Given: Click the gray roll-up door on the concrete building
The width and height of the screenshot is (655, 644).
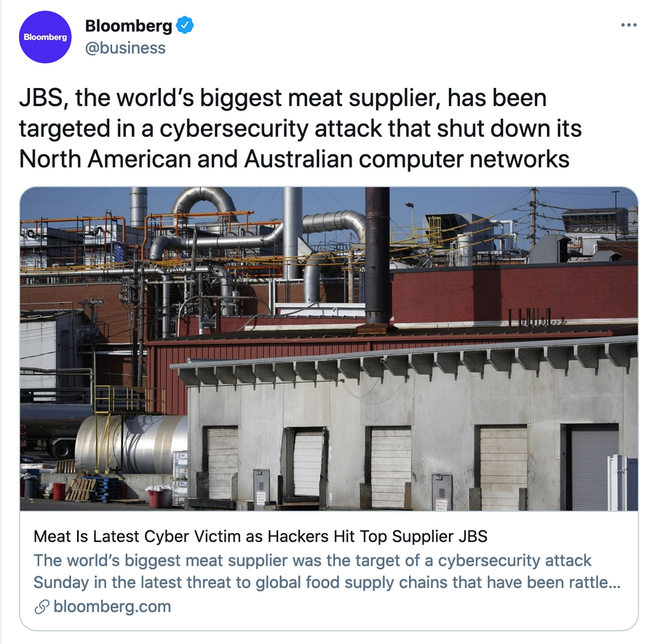Looking at the screenshot, I should tap(595, 469).
